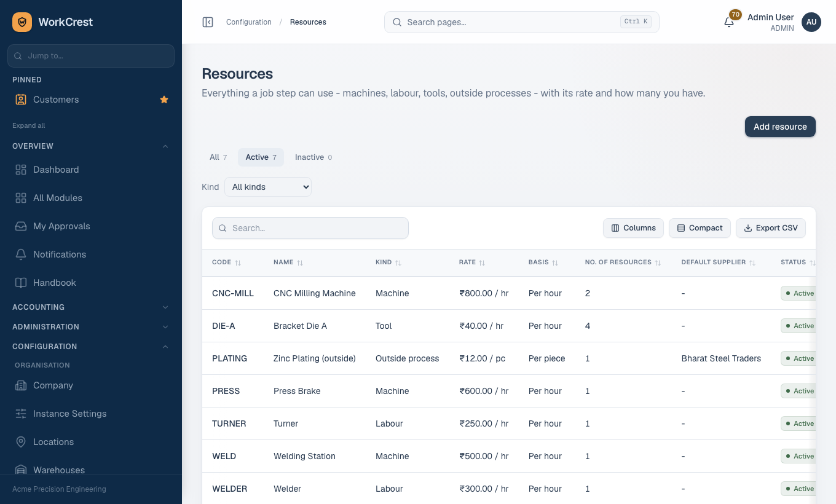The width and height of the screenshot is (836, 504).
Task: Open Handbook menu item
Action: (91, 283)
